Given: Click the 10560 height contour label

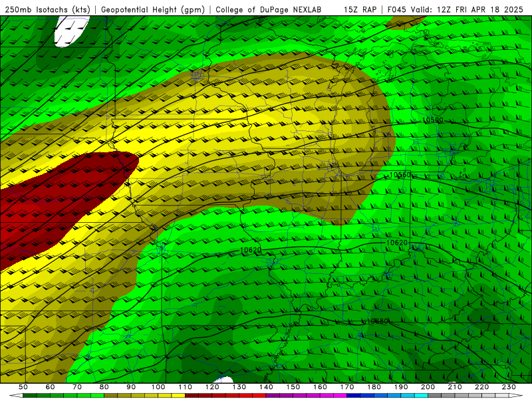Looking at the screenshot, I should [400, 175].
